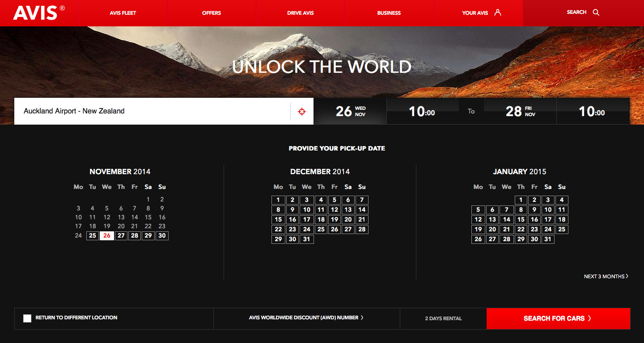Toggle Return to Different Location checkbox
644x343 pixels.
tap(27, 318)
